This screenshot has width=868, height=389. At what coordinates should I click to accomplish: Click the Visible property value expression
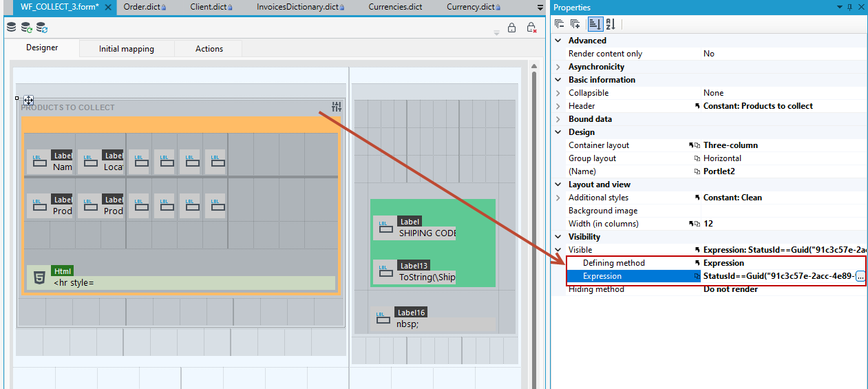click(x=784, y=250)
